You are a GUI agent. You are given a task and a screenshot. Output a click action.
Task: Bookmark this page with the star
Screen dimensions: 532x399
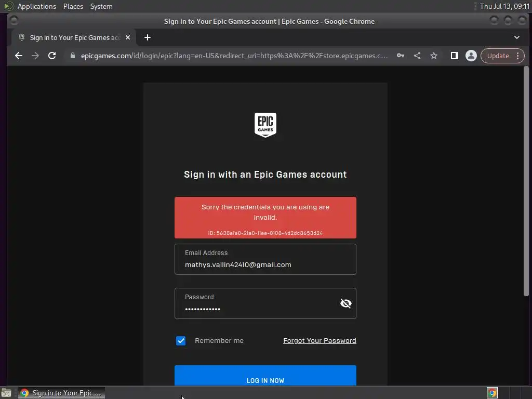pos(434,56)
